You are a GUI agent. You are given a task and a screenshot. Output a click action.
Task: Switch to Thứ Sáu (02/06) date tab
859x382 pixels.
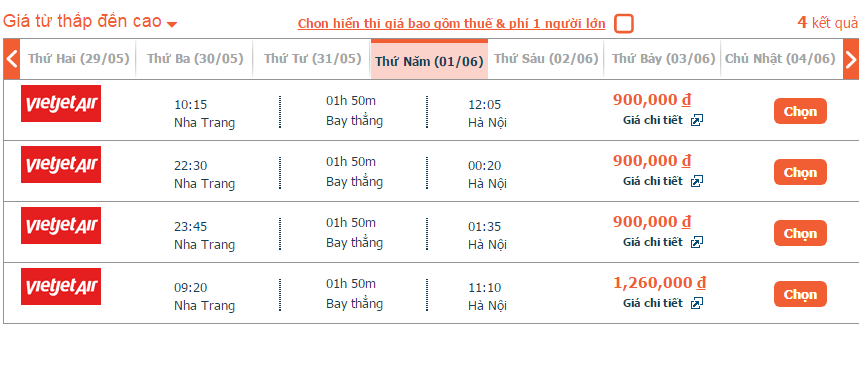click(x=546, y=59)
